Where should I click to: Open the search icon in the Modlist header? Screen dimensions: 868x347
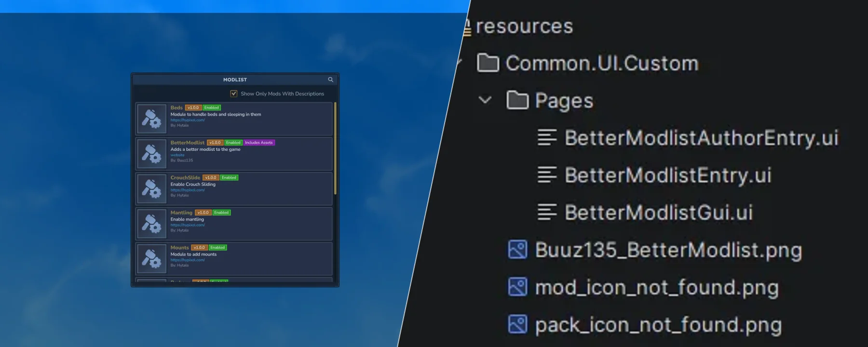330,80
